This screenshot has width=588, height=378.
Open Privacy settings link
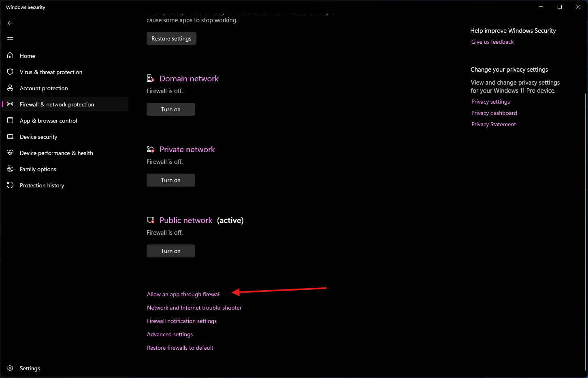tap(490, 102)
